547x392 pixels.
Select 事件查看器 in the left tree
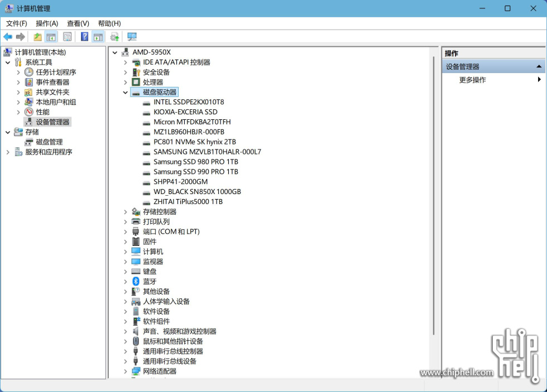(52, 82)
